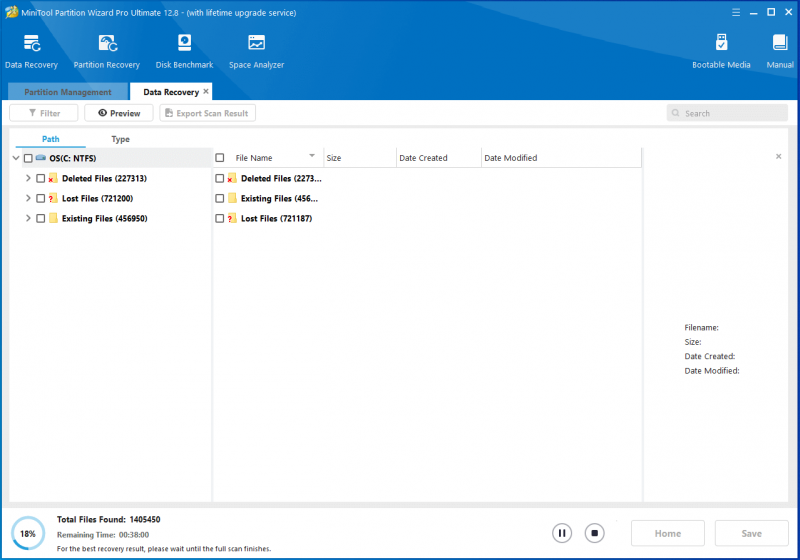Check the Deleted Files tree checkbox
Viewport: 800px width, 560px height.
pos(41,179)
